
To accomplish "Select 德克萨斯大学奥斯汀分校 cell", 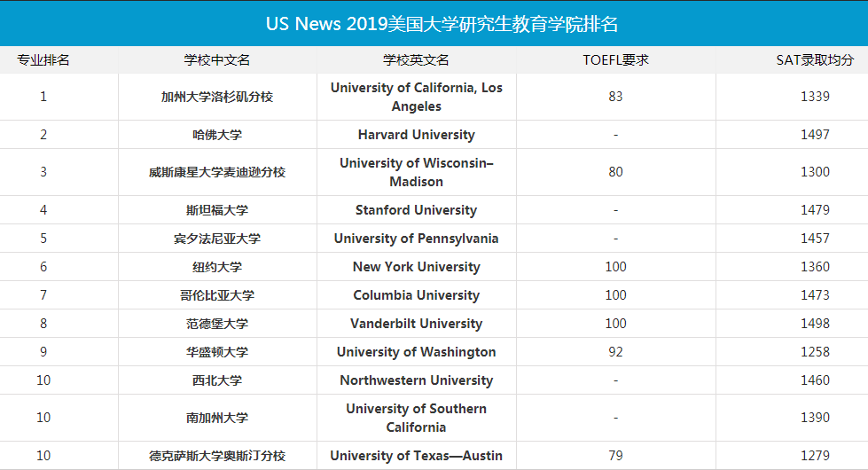I will click(x=217, y=456).
